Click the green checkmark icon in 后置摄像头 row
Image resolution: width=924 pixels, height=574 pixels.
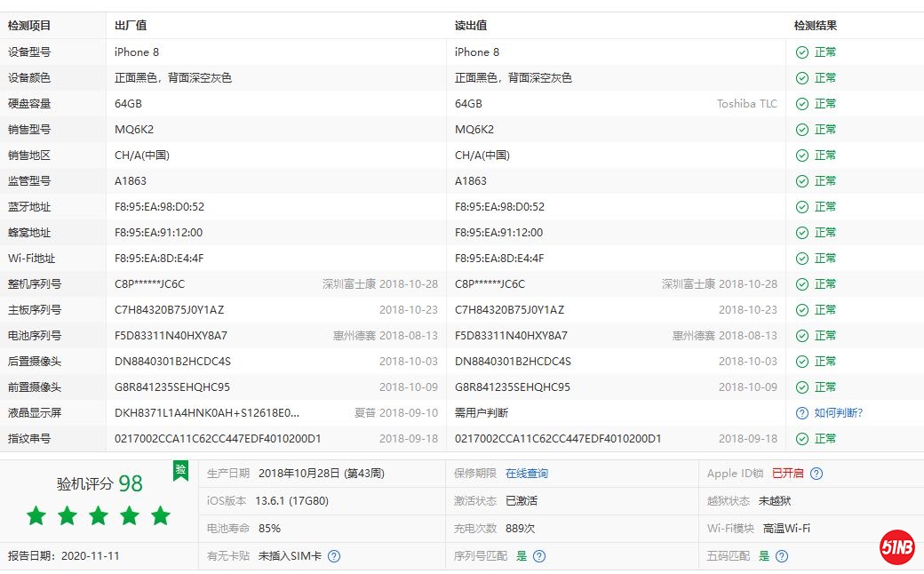coord(802,362)
